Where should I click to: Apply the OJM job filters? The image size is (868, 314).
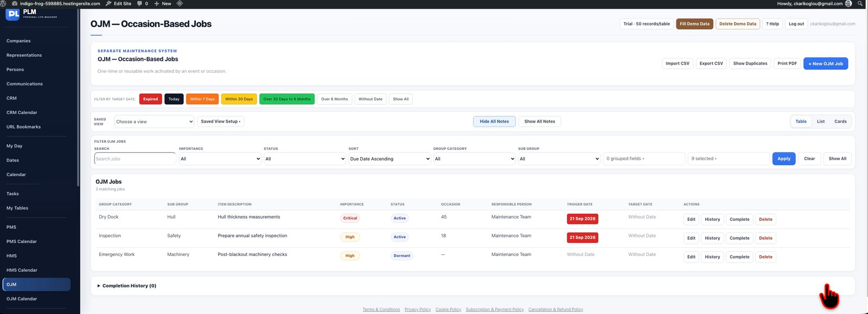[x=784, y=159]
